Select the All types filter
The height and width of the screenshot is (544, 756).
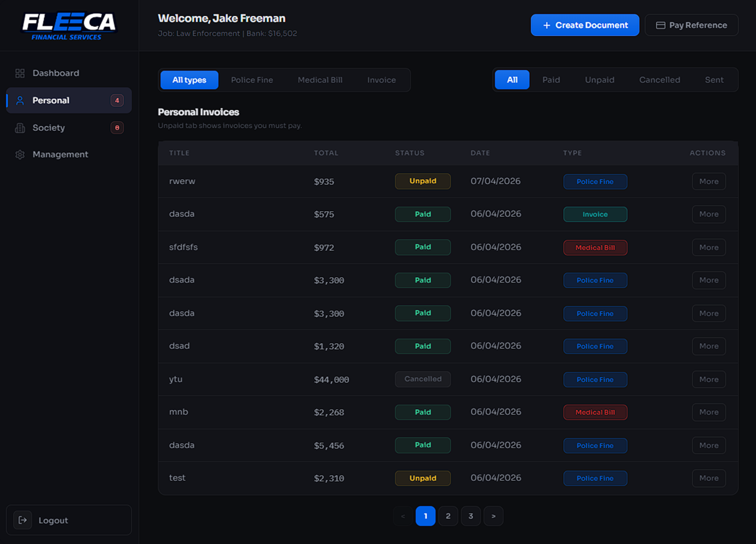pos(189,80)
